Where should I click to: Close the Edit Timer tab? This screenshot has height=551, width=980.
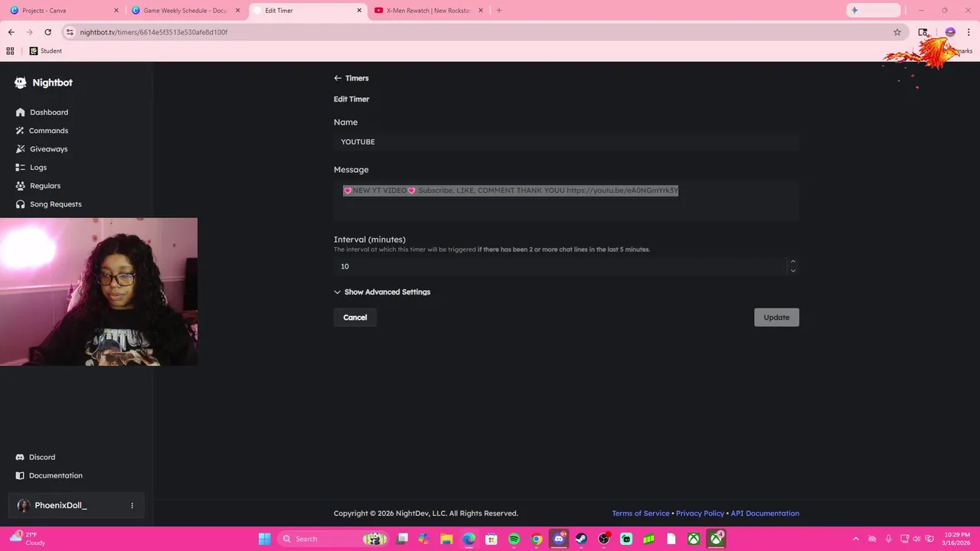pos(359,11)
